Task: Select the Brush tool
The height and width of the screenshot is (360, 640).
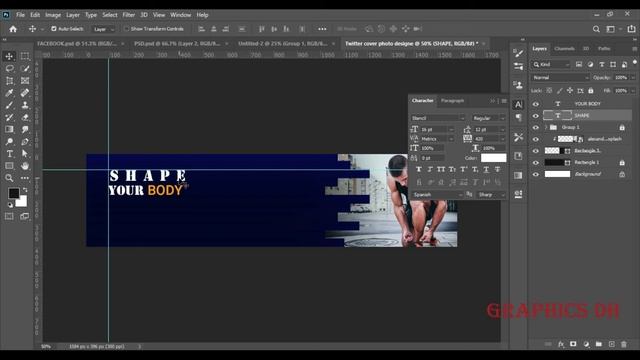Action: pos(9,105)
